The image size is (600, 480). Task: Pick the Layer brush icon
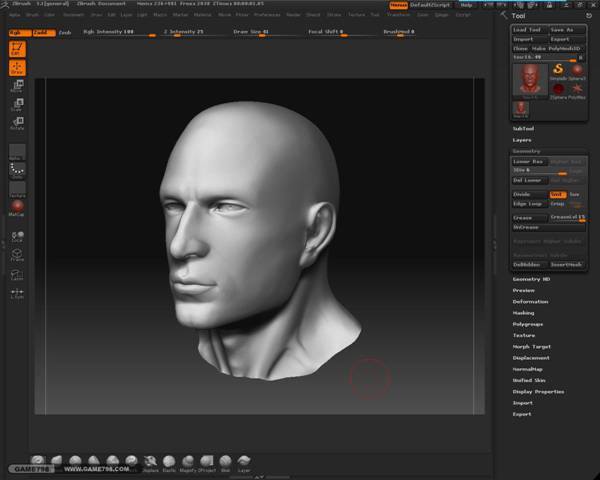[x=244, y=461]
